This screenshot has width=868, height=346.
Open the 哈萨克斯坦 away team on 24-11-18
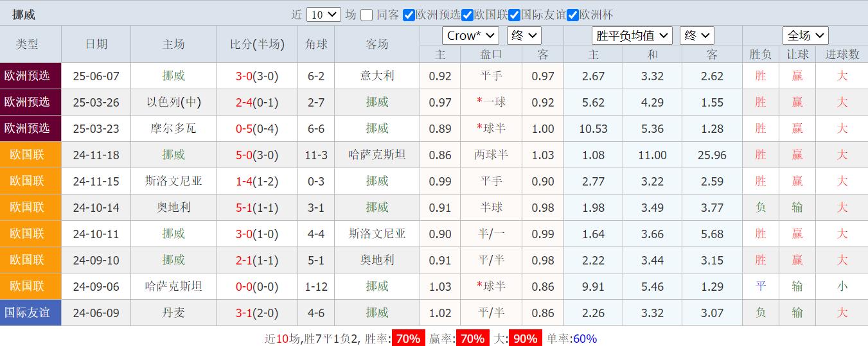coord(377,155)
